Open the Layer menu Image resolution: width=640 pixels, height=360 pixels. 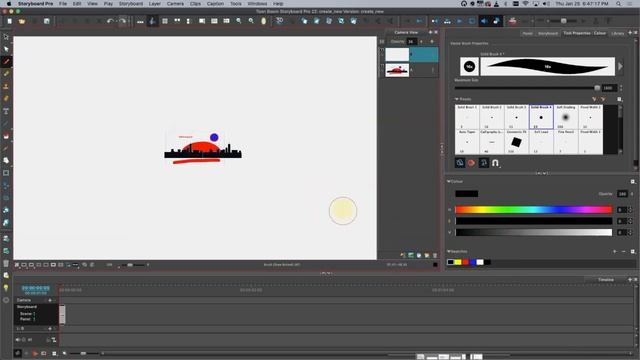(154, 4)
